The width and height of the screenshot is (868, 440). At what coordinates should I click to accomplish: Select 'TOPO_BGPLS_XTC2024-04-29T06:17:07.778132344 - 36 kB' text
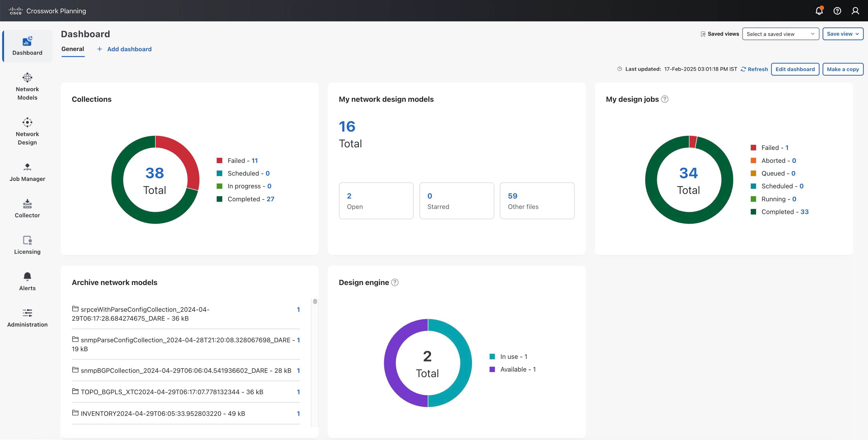click(172, 392)
